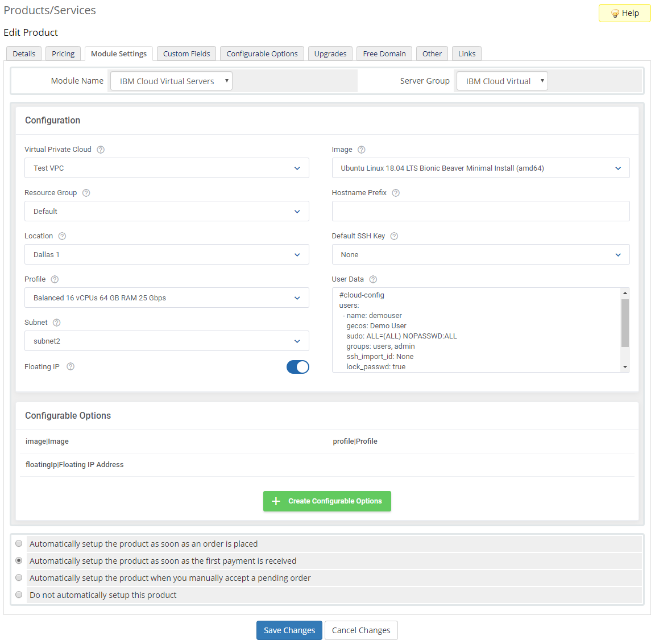
Task: Click plus icon on Create Configurable Options
Action: [x=276, y=501]
